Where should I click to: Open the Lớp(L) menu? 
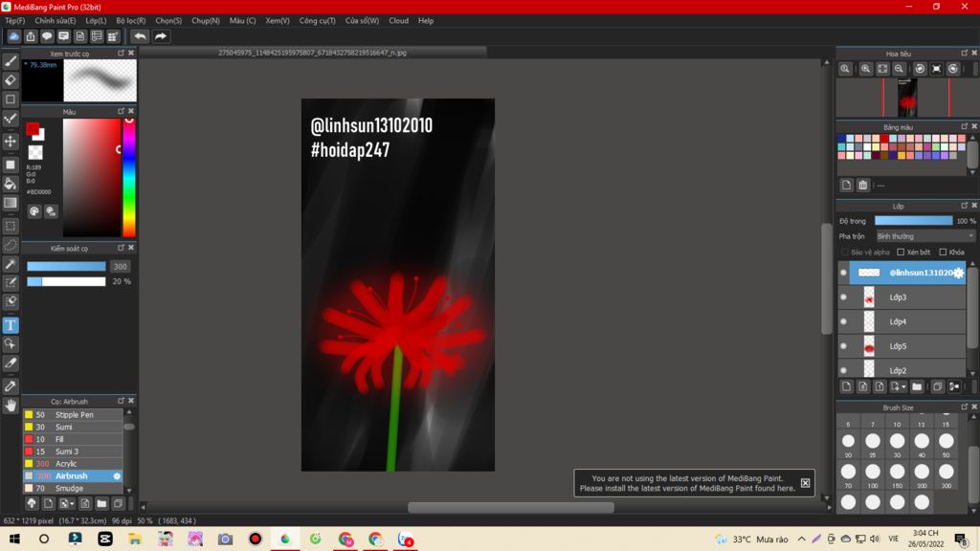click(x=96, y=21)
